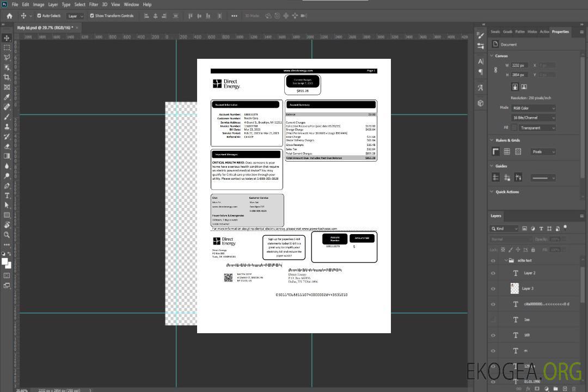Click the canvas Fill color swatch
Viewport: 588px width, 392px height.
pyautogui.click(x=514, y=128)
